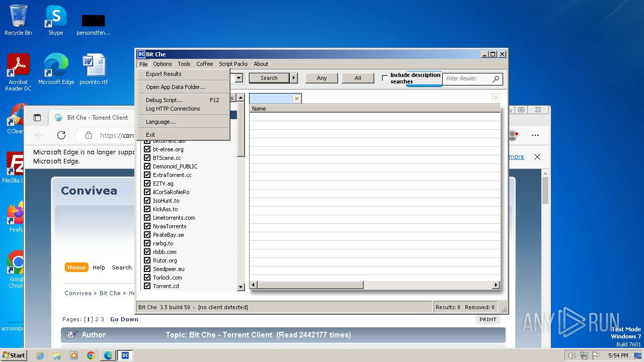Click the Windows Start button
This screenshot has width=644, height=362.
14,355
